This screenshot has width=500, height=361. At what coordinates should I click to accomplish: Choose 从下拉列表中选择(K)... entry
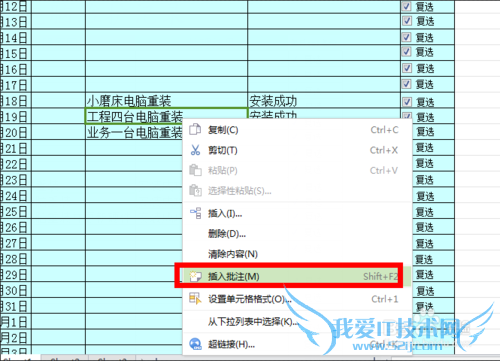tap(298, 322)
